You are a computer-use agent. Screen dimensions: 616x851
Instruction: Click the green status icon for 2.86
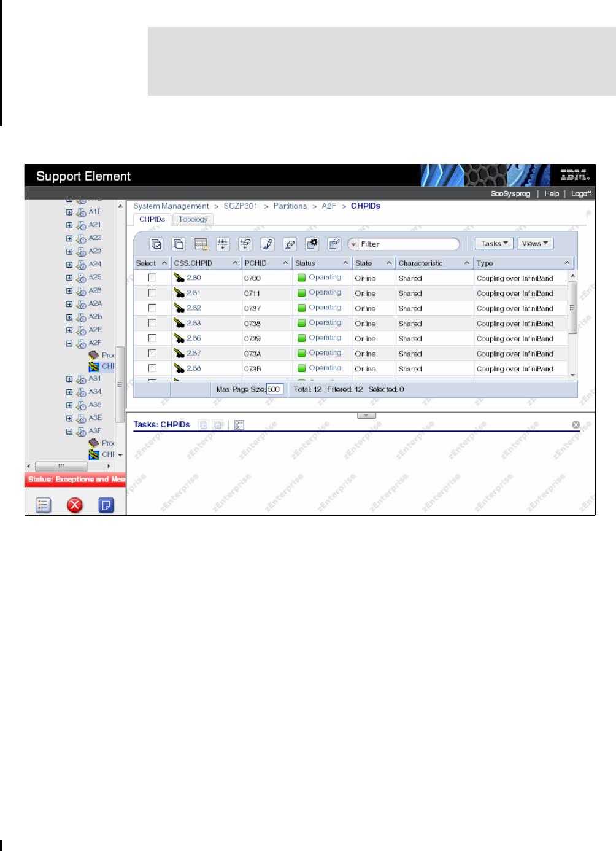[x=301, y=338]
